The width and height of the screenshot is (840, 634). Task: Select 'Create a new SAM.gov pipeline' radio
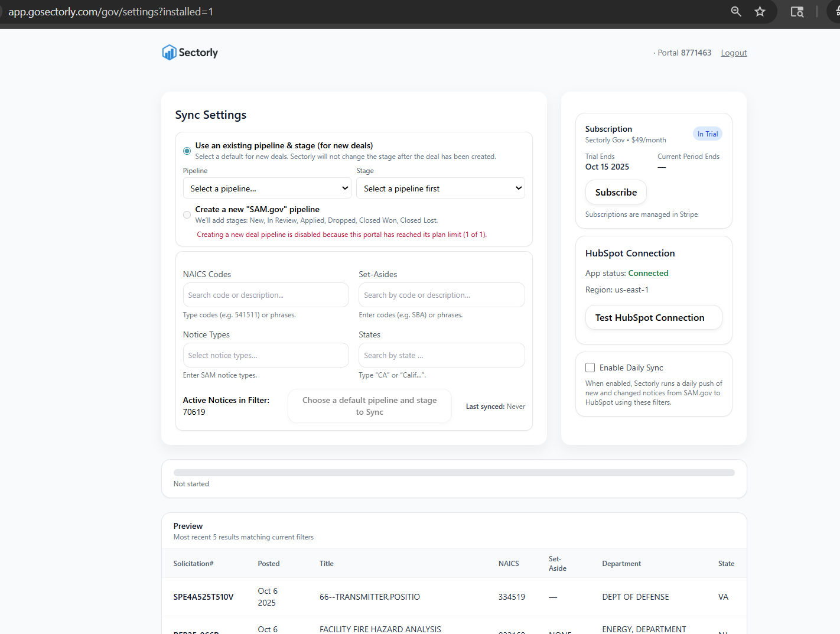[187, 214]
